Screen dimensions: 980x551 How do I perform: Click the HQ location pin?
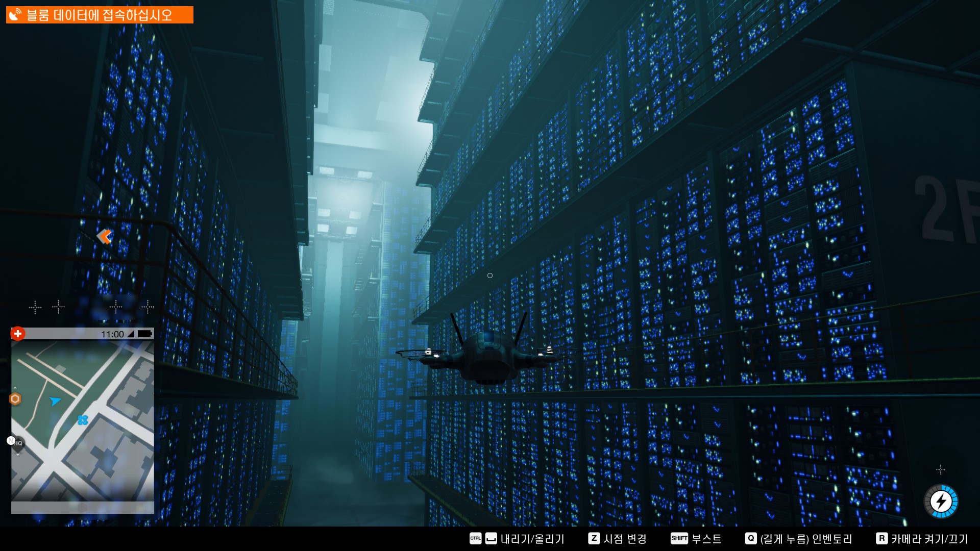pyautogui.click(x=18, y=443)
